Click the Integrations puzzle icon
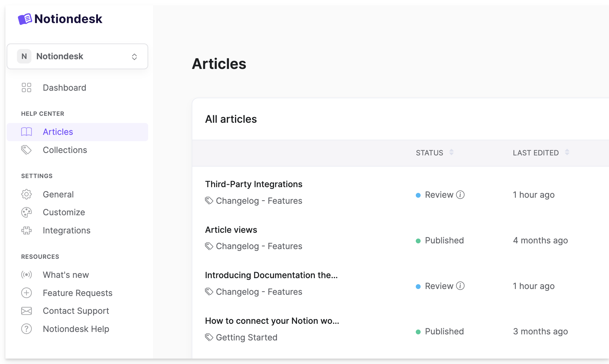 pos(27,230)
